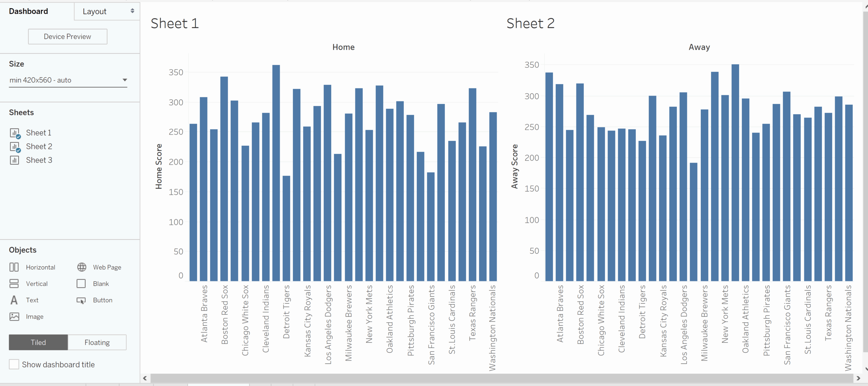Viewport: 868px width, 386px height.
Task: Select the Image object icon
Action: pos(14,316)
